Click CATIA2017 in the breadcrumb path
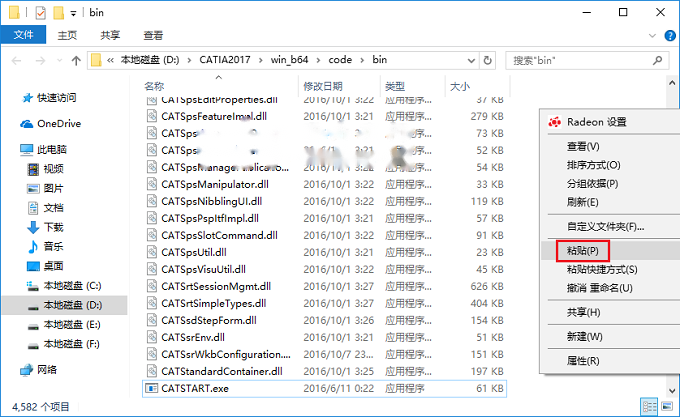The width and height of the screenshot is (680, 417). coord(225,60)
